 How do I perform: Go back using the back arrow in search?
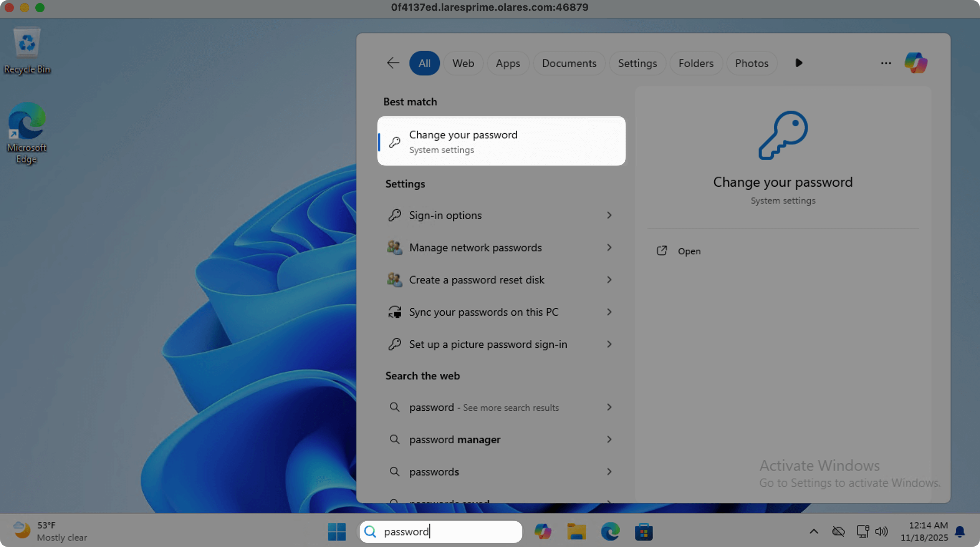click(392, 63)
